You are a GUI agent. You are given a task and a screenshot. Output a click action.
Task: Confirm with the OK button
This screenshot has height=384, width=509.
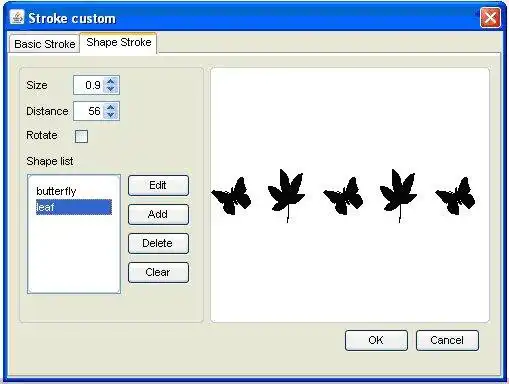click(376, 340)
